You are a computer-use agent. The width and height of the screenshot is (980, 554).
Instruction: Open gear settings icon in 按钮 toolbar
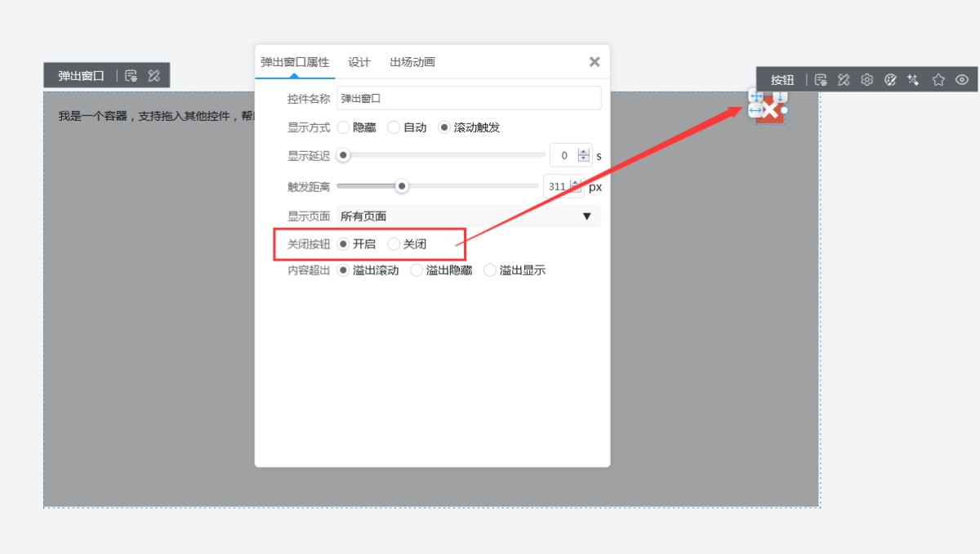[867, 80]
